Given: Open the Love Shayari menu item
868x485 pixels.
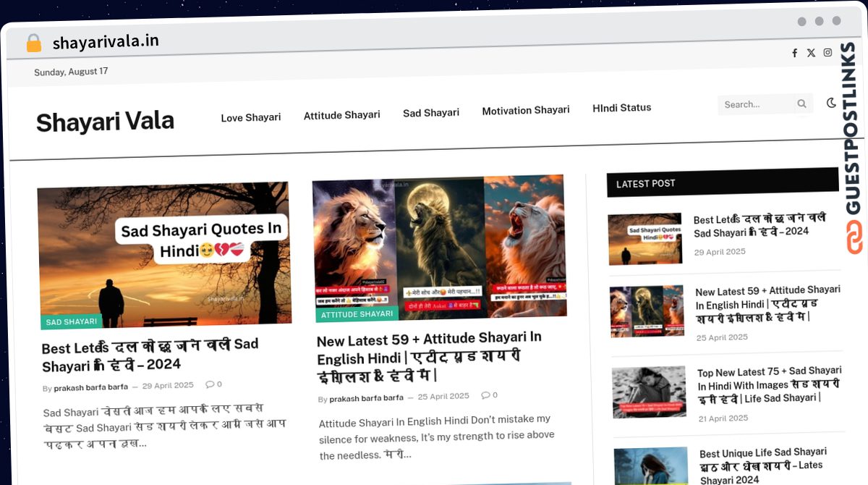Looking at the screenshot, I should click(x=250, y=117).
